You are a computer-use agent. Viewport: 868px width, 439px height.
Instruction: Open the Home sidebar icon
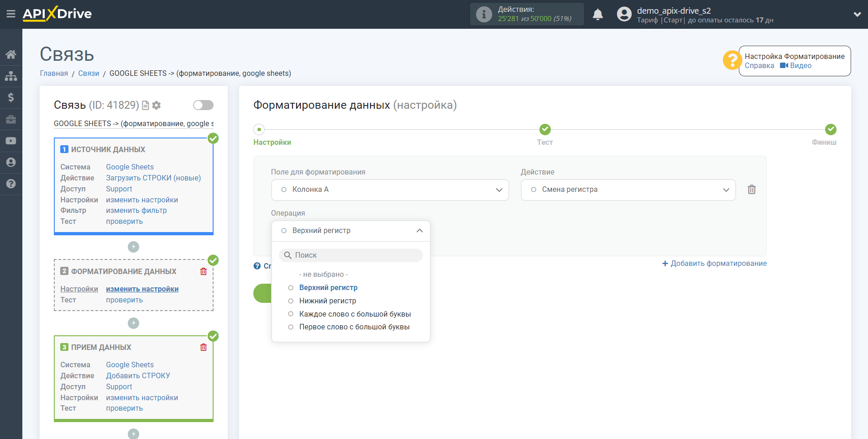(x=11, y=54)
